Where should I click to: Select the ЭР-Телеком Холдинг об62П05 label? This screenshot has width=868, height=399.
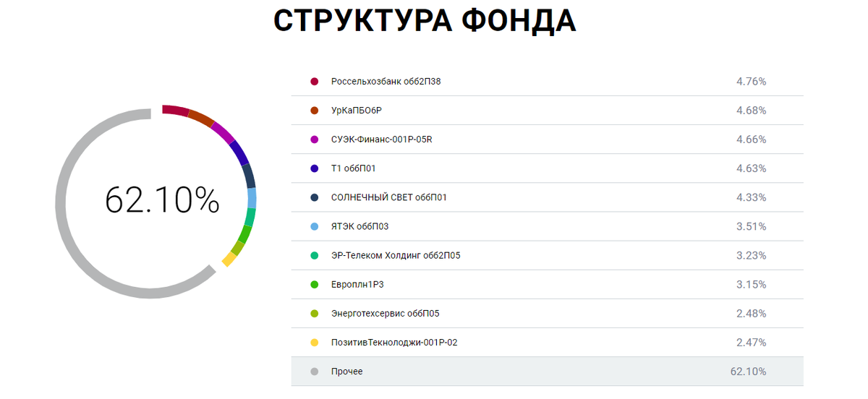pyautogui.click(x=396, y=255)
